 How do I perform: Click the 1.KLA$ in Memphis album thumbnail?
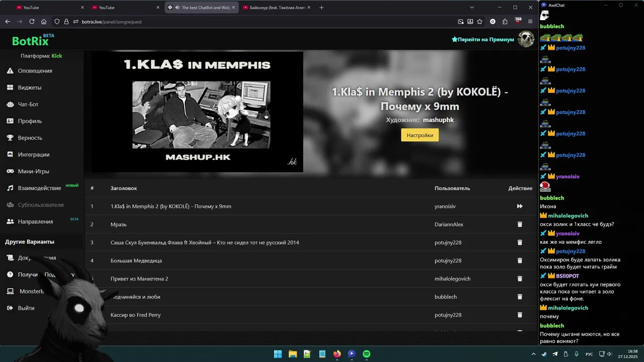pyautogui.click(x=197, y=112)
